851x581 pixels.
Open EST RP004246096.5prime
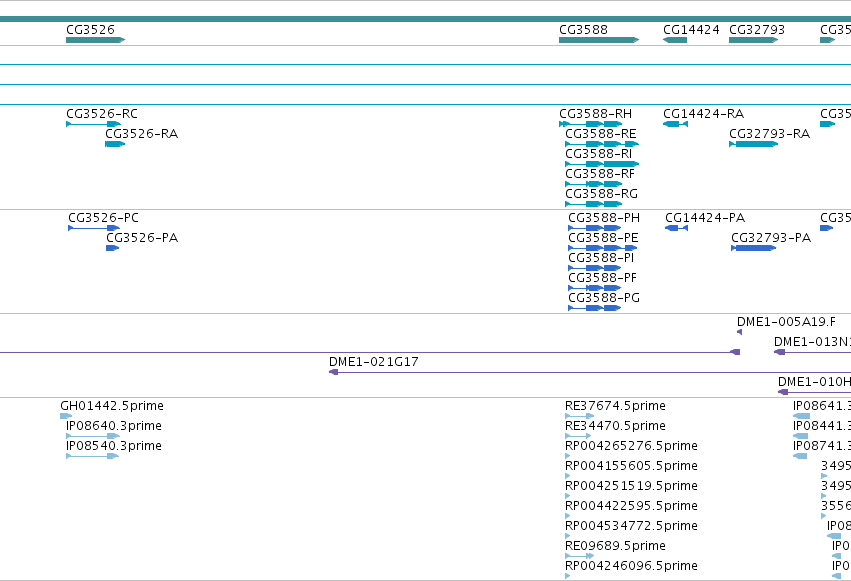[631, 567]
